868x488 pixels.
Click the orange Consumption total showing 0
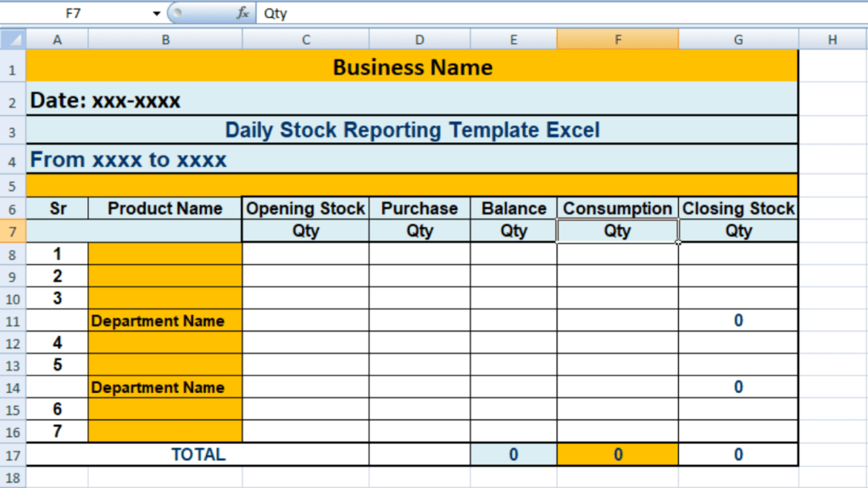[618, 454]
